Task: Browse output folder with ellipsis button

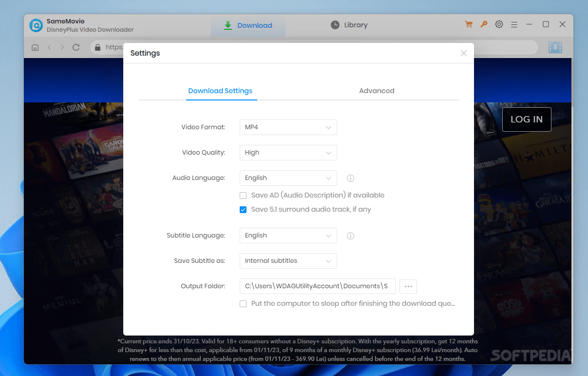Action: [x=408, y=286]
